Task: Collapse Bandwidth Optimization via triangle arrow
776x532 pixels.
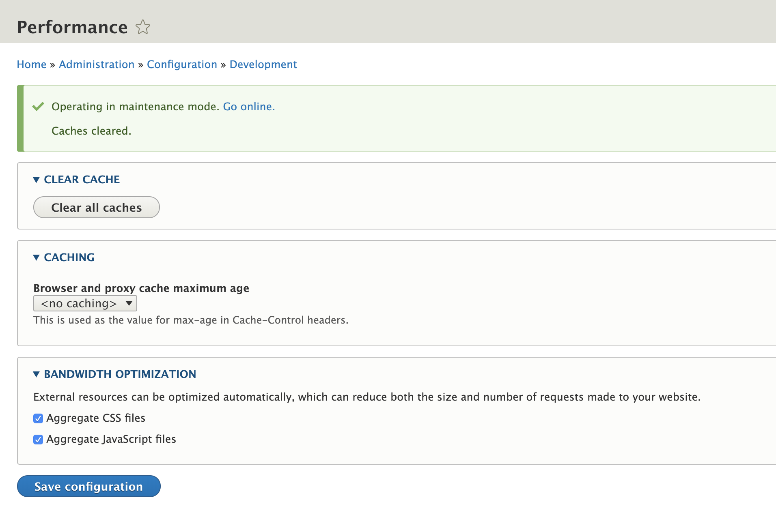Action: pos(36,374)
